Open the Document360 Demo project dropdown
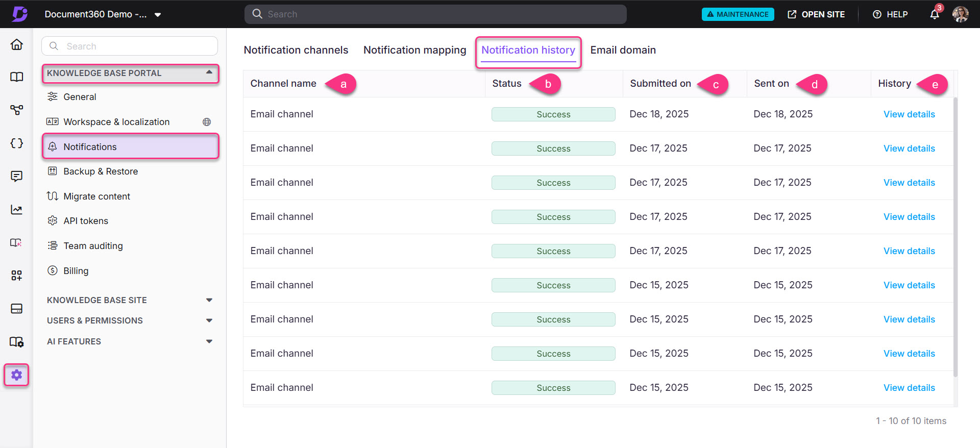The width and height of the screenshot is (980, 448). pos(103,14)
